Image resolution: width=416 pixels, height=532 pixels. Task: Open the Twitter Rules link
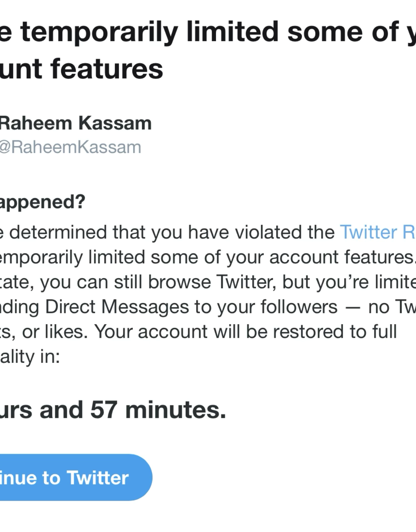pyautogui.click(x=377, y=232)
